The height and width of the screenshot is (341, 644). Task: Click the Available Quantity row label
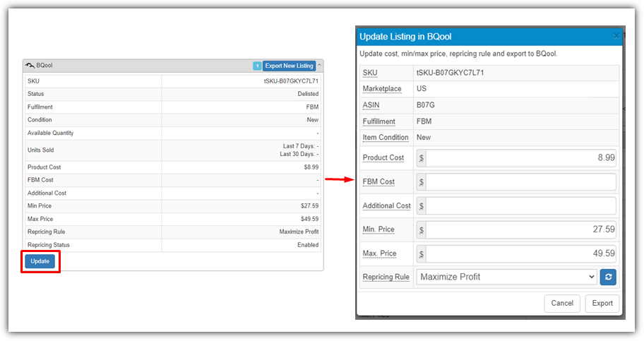point(51,133)
